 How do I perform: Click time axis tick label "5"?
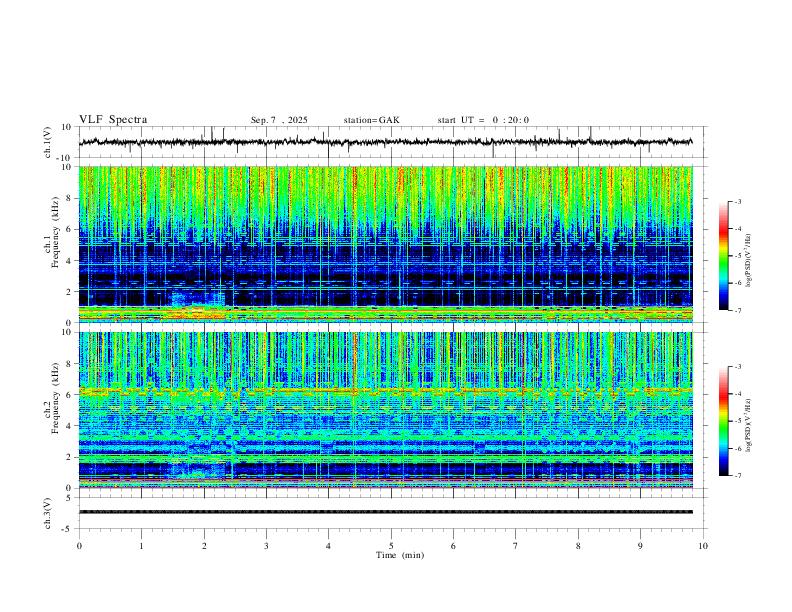pos(391,546)
